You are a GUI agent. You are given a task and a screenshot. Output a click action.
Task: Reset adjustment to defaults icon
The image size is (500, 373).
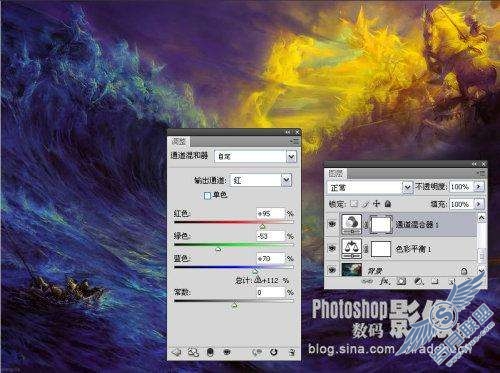pos(274,352)
